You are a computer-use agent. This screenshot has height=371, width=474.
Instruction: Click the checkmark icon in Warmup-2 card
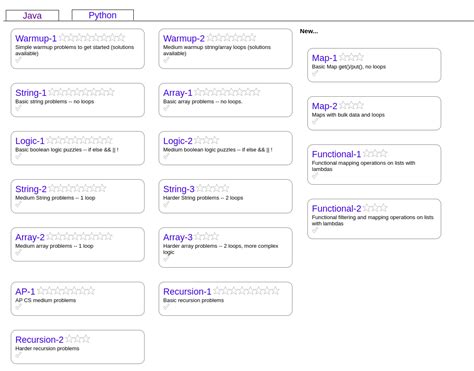tap(166, 60)
